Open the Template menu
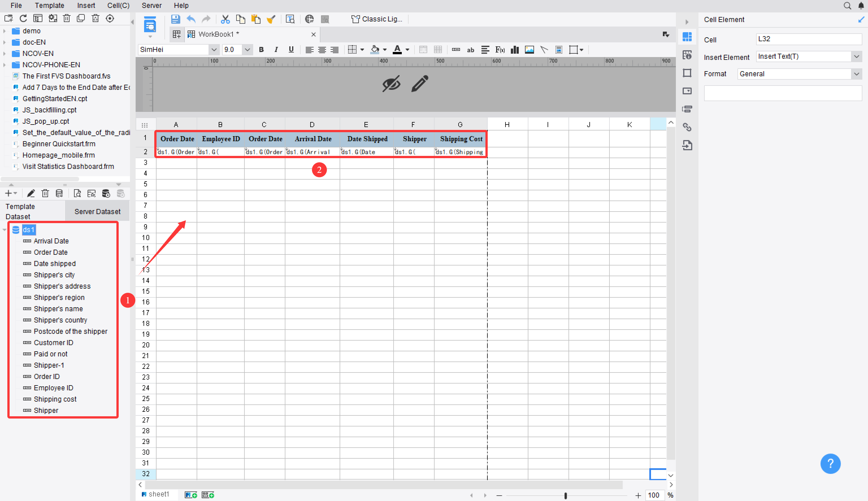868x501 pixels. click(49, 5)
